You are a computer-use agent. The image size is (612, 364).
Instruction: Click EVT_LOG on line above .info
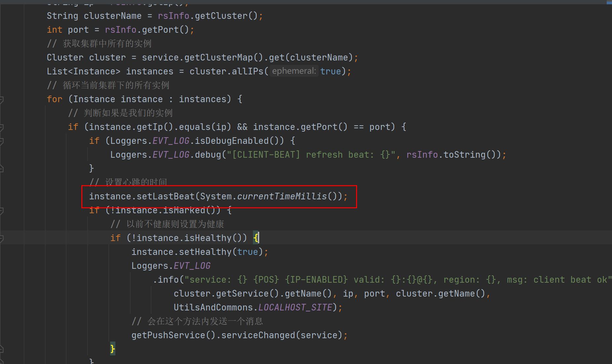point(192,266)
